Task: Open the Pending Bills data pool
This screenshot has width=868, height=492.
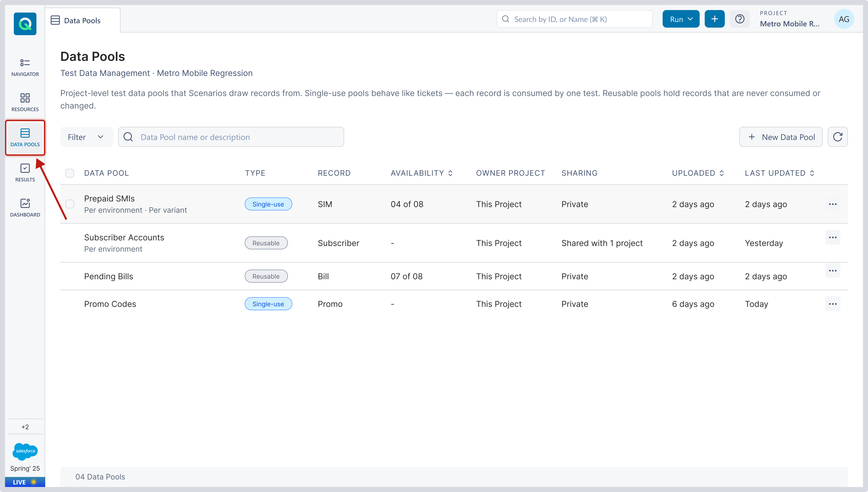Action: [x=108, y=276]
